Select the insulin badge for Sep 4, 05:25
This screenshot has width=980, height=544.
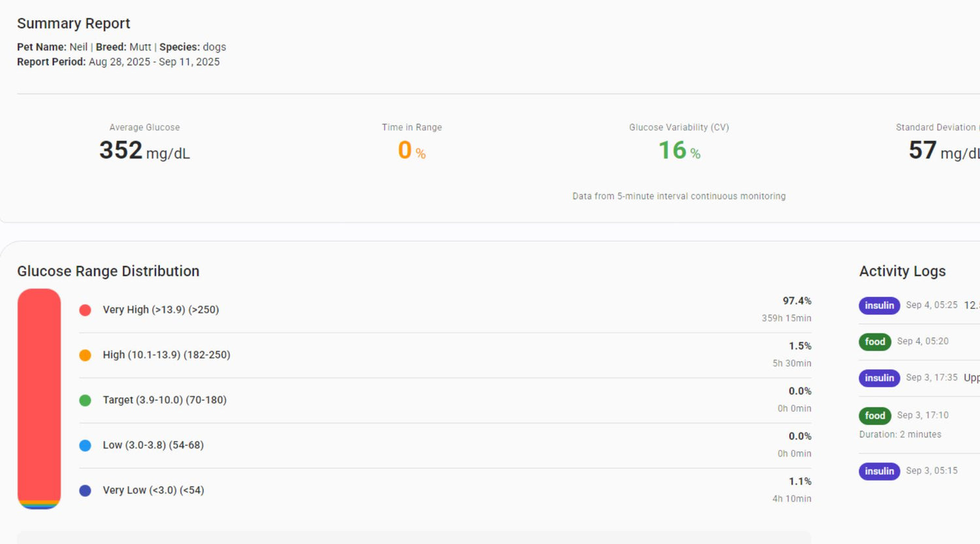pyautogui.click(x=879, y=306)
